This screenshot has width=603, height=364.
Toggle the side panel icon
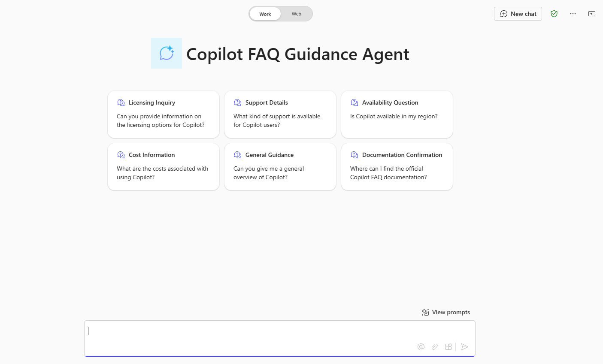coord(592,14)
